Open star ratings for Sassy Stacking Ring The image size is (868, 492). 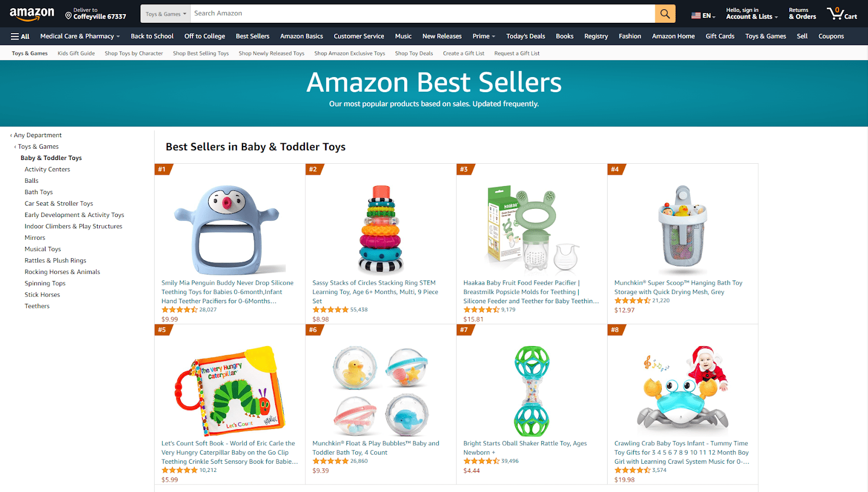(330, 310)
